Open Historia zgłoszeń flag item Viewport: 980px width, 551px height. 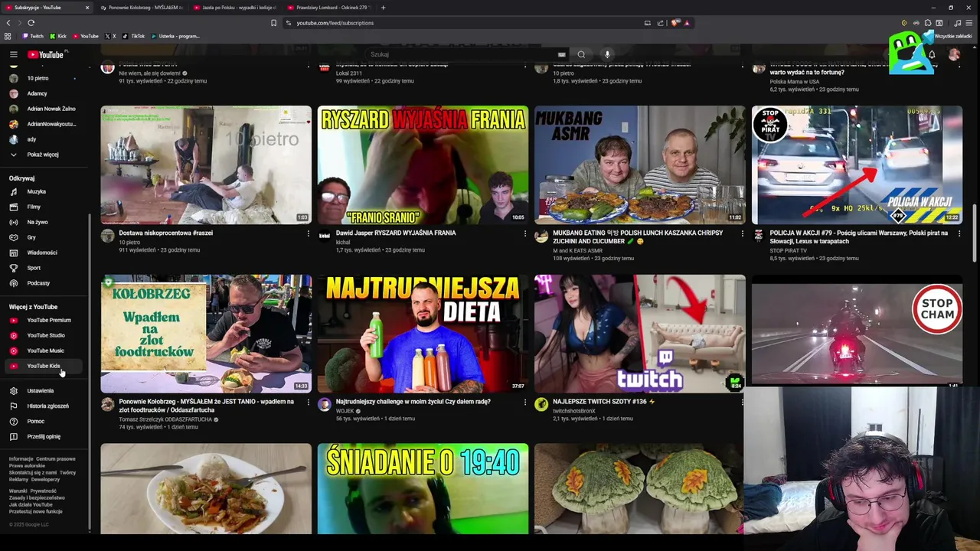pyautogui.click(x=44, y=406)
